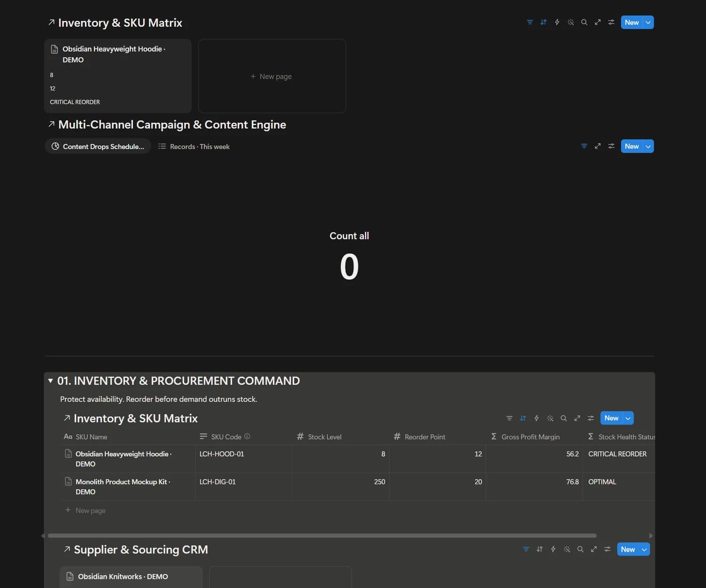
Task: Click the LCH-DIG-01 SKU code cell
Action: pos(244,487)
